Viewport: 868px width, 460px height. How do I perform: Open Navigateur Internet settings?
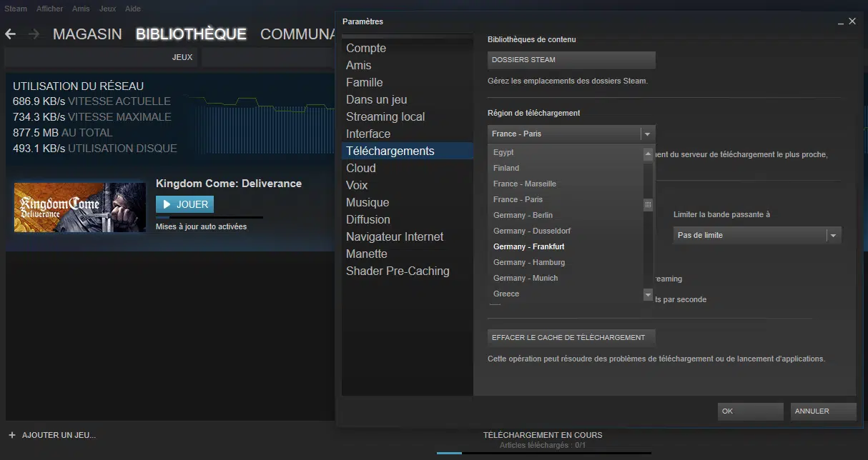click(408, 236)
